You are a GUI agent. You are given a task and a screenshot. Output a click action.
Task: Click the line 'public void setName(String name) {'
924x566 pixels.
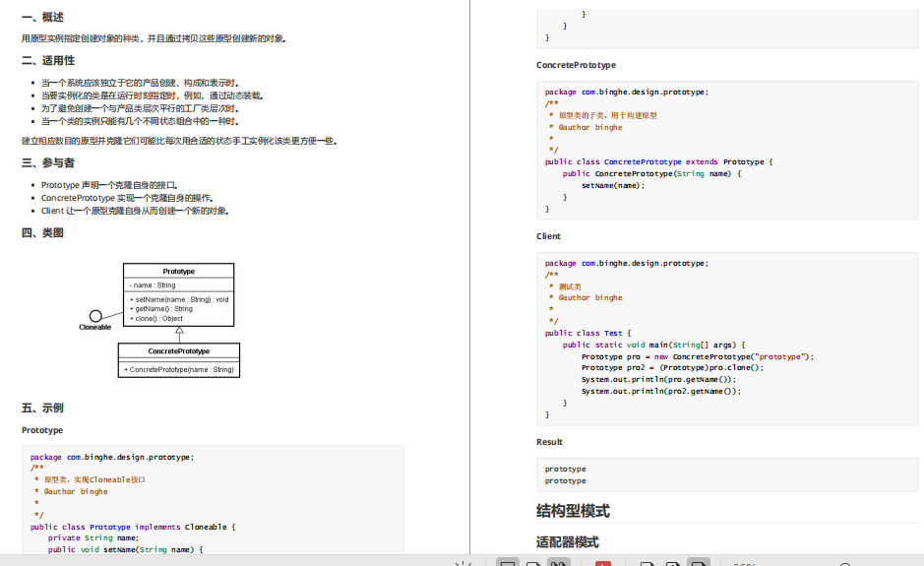[126, 549]
